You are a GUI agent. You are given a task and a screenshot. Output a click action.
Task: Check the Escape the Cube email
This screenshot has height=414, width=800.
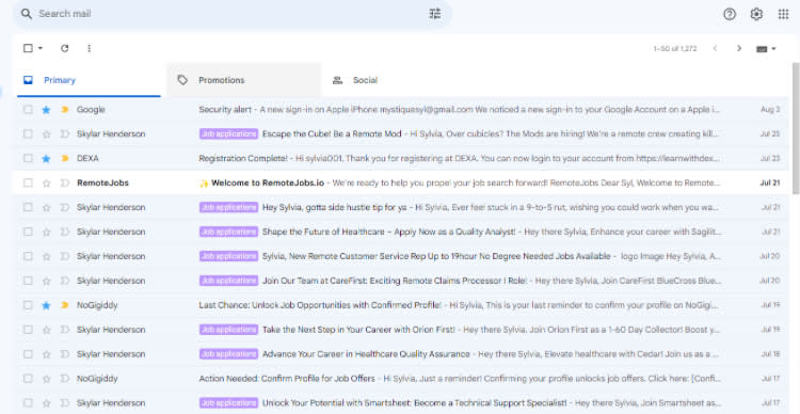click(x=28, y=134)
